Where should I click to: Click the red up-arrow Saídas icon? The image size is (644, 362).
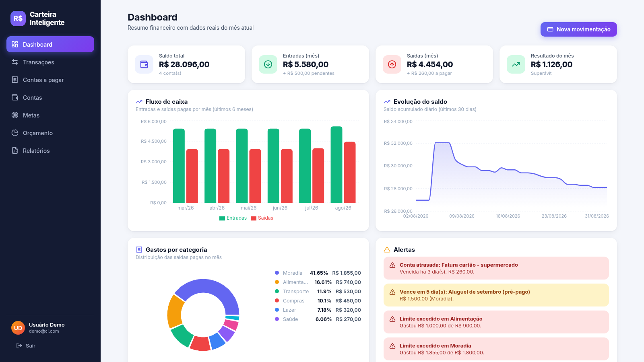pyautogui.click(x=392, y=64)
